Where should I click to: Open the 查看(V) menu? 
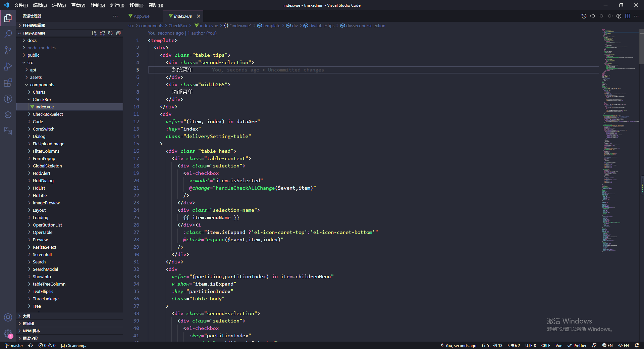point(78,5)
